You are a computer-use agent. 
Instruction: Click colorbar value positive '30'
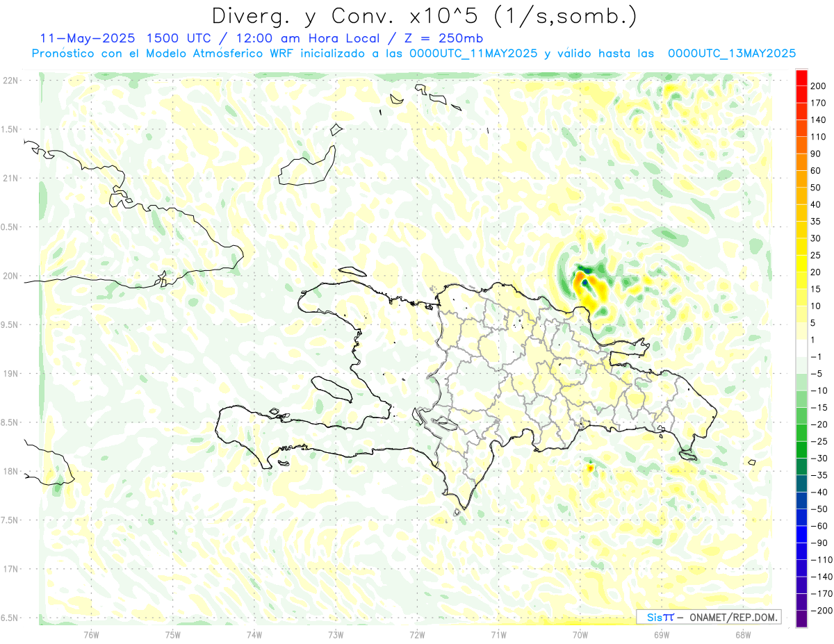pos(817,238)
